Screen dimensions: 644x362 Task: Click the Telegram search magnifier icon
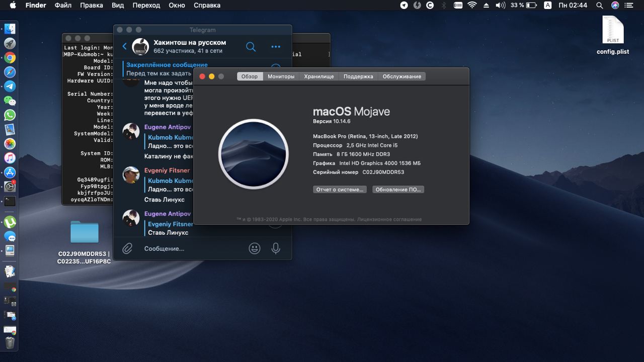point(251,47)
